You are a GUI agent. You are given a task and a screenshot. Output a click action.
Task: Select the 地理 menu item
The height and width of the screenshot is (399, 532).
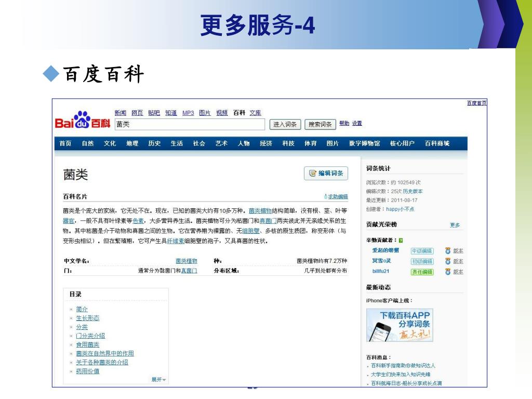(132, 143)
